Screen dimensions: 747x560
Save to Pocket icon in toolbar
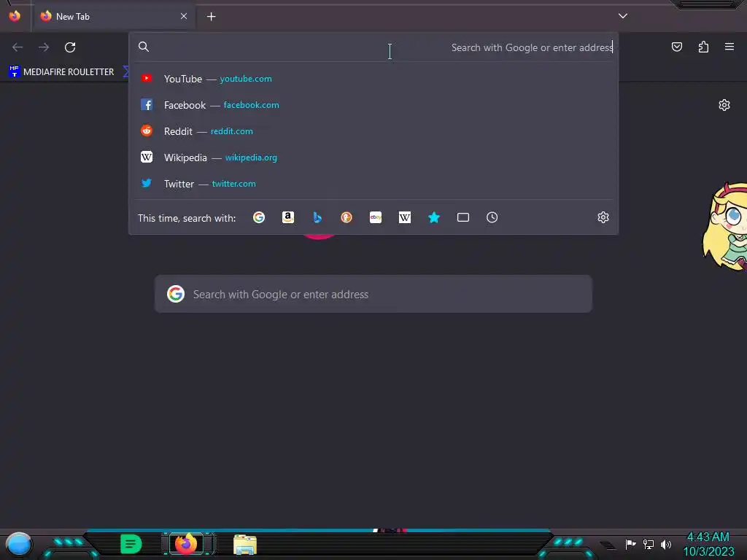(677, 47)
